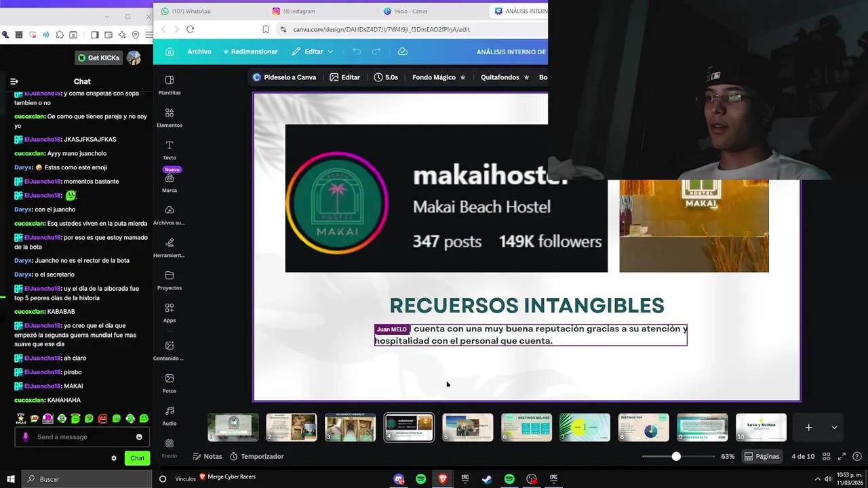The height and width of the screenshot is (488, 868).
Task: Open Herramientas panel in sidebar
Action: [170, 247]
